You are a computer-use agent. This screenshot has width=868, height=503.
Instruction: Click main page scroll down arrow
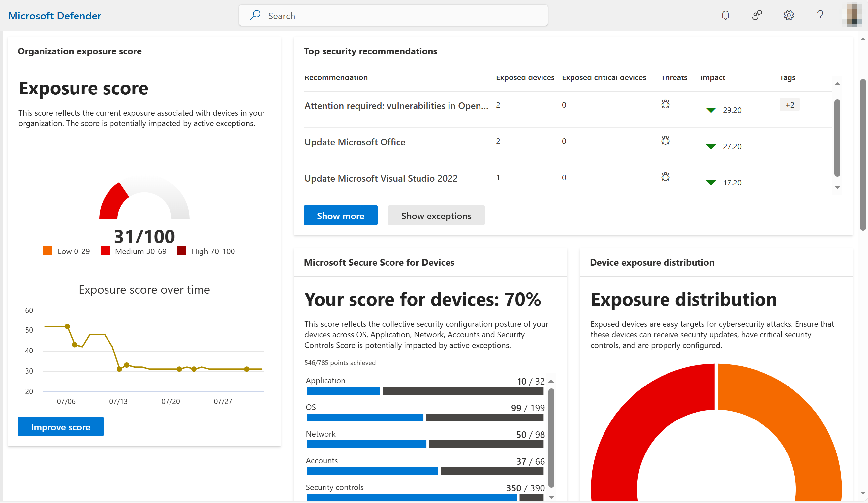point(863,493)
